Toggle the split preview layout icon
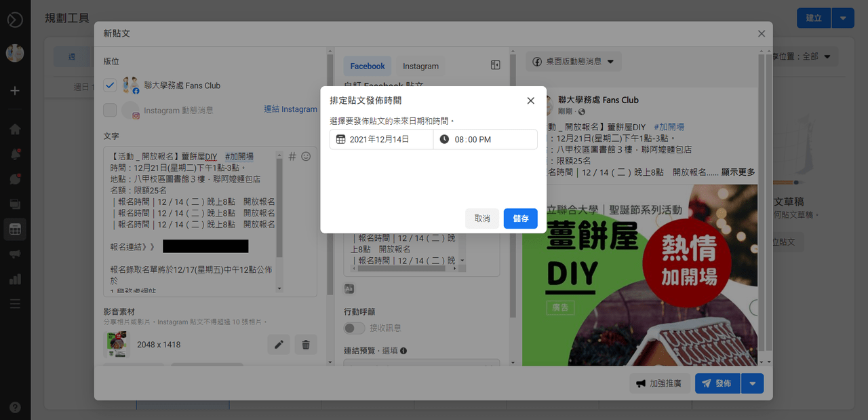 (495, 65)
